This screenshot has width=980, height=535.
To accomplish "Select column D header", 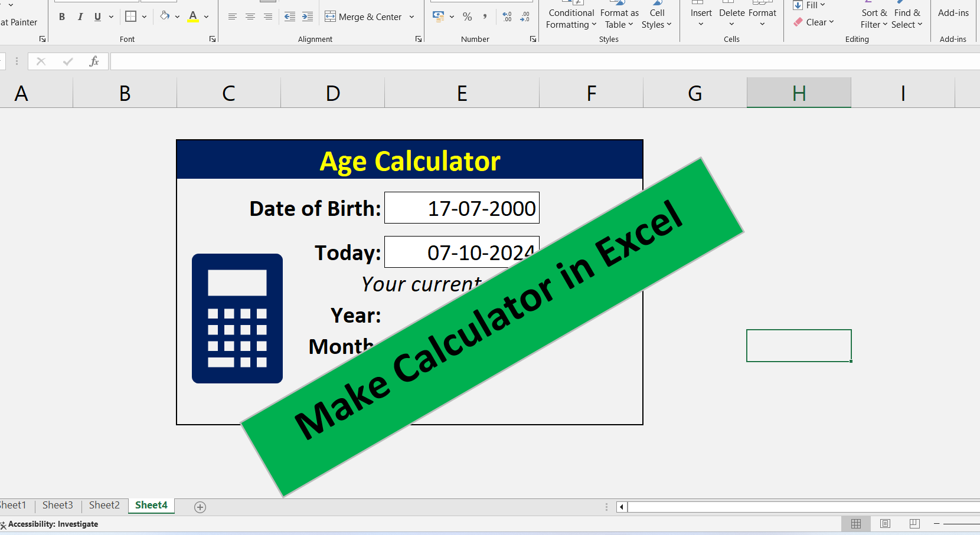I will (333, 93).
